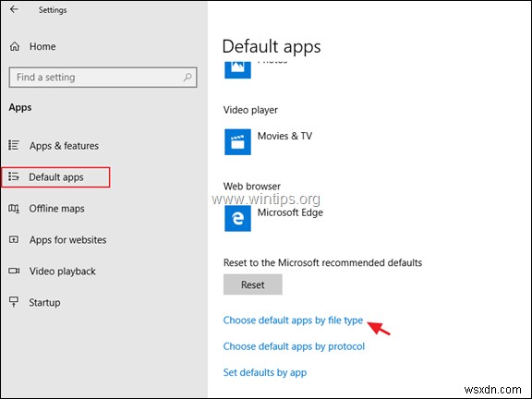Viewport: 532px width, 399px height.
Task: Open Set defaults by app link
Action: (x=265, y=372)
